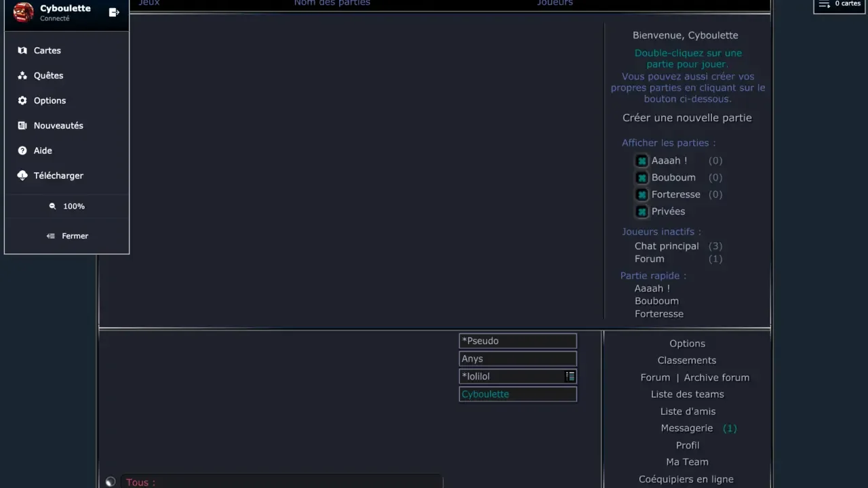Toggle the Aaaah ! games checkbox
This screenshot has width=868, height=488.
[x=642, y=161]
